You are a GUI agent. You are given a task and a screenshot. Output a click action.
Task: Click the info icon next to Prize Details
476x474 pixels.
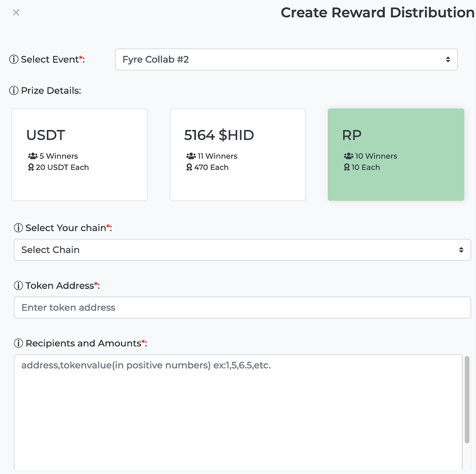pos(14,91)
